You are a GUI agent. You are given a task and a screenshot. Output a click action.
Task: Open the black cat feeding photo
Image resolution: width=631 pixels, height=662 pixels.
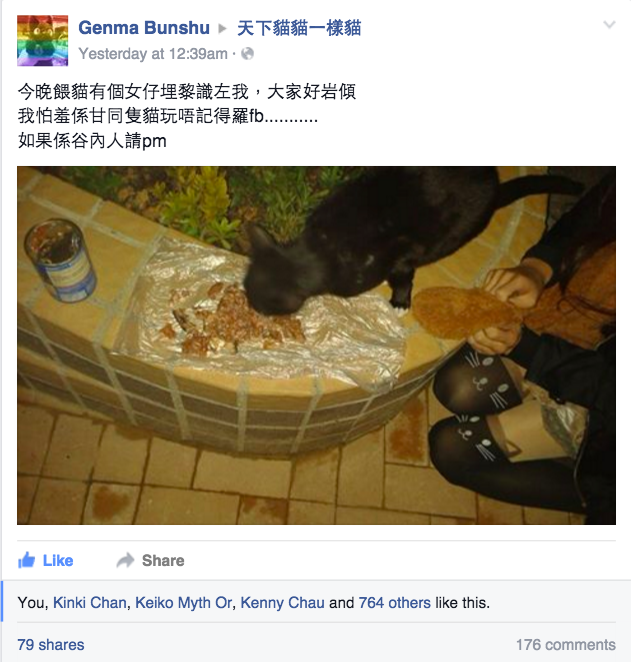coord(317,345)
